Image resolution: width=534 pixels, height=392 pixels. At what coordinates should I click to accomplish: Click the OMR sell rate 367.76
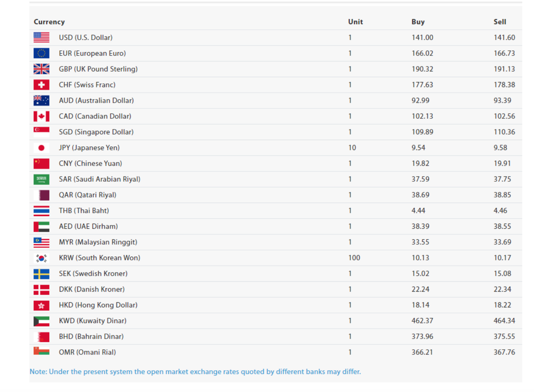pos(504,352)
